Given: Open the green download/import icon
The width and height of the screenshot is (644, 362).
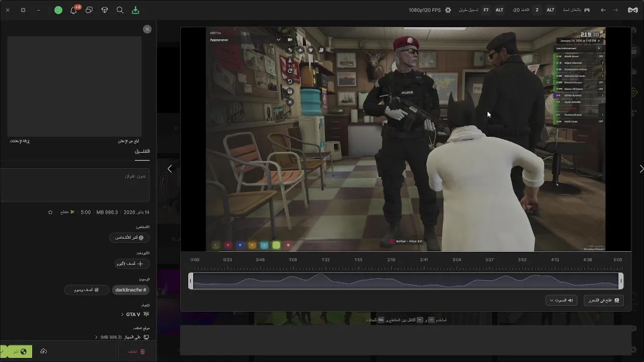Looking at the screenshot, I should tap(135, 10).
